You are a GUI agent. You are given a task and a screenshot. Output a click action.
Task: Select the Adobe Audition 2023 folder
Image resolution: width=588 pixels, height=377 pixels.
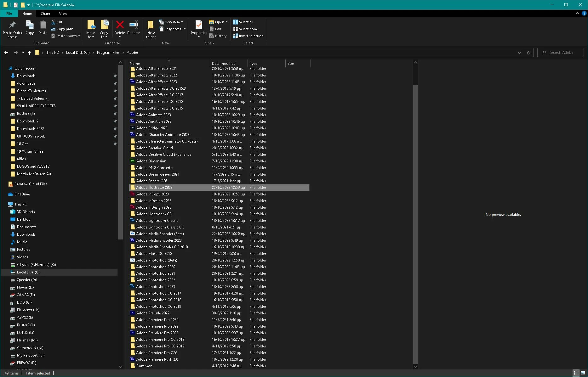point(219,121)
